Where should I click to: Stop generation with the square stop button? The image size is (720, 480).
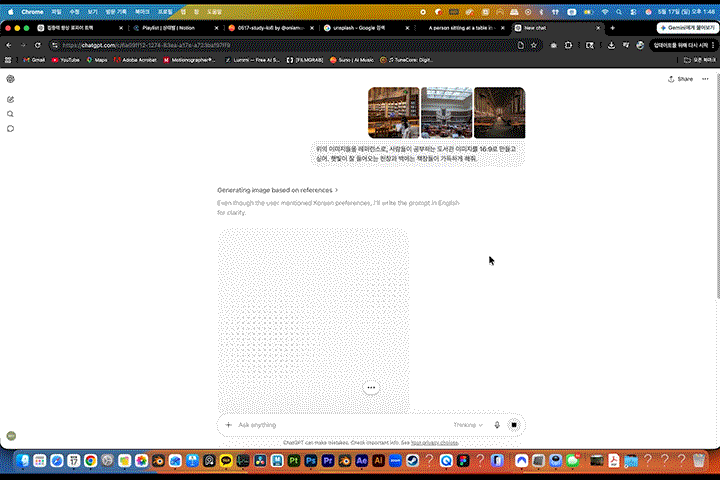(514, 425)
